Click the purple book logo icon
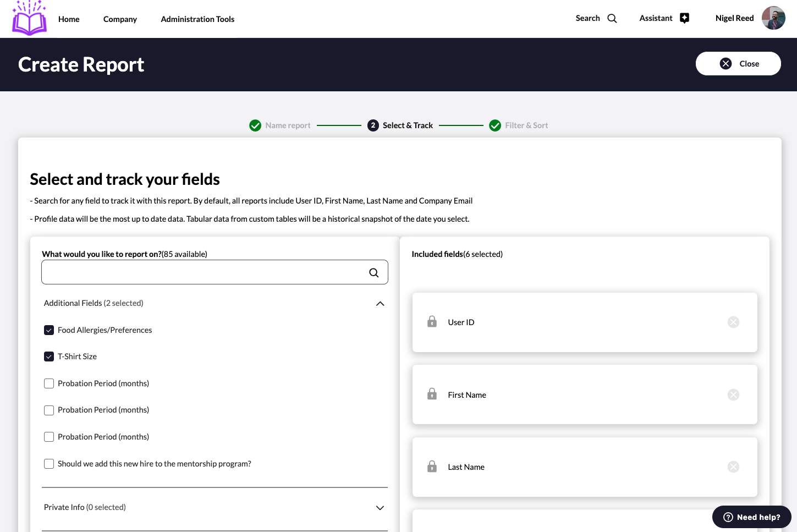797x532 pixels. 29,19
